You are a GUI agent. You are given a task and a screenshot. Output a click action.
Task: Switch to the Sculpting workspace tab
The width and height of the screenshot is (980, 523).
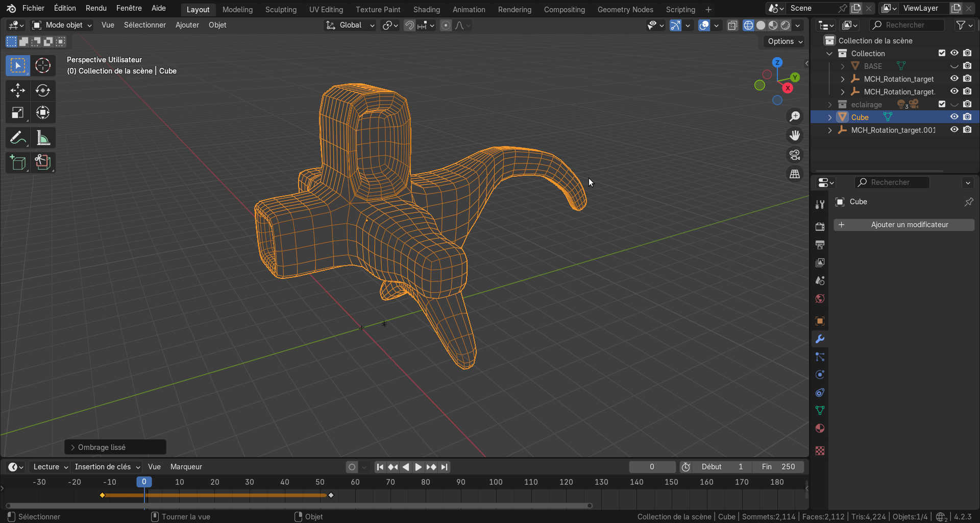(281, 9)
